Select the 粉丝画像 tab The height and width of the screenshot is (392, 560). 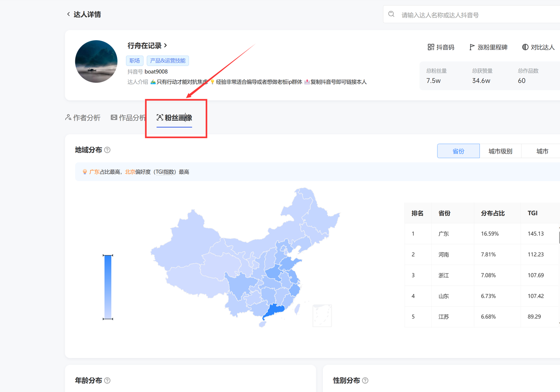(174, 118)
